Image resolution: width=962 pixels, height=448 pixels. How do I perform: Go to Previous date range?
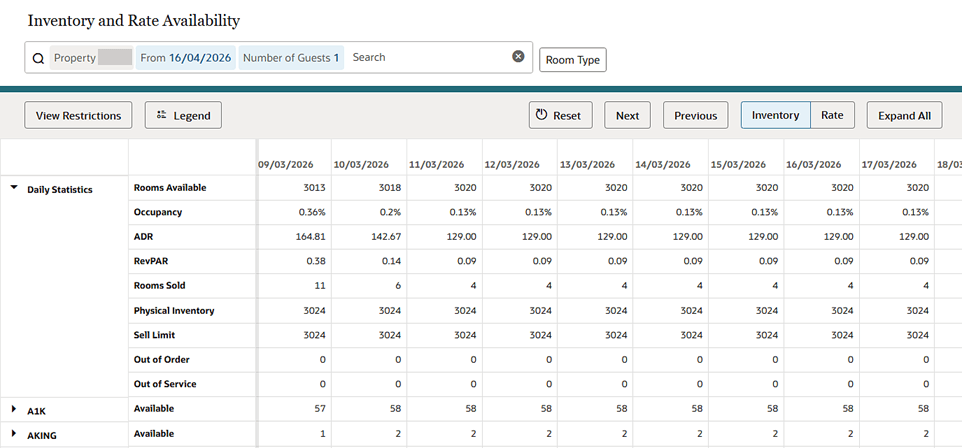(696, 115)
